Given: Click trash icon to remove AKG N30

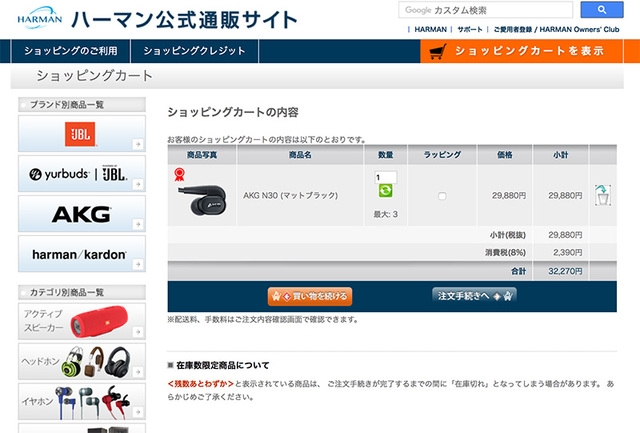Looking at the screenshot, I should click(x=602, y=195).
